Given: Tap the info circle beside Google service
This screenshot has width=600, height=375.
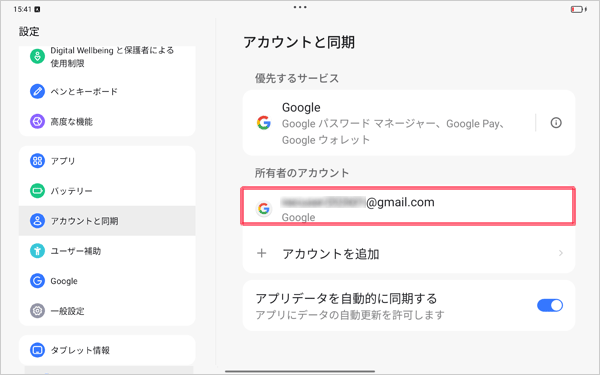Looking at the screenshot, I should pyautogui.click(x=556, y=123).
